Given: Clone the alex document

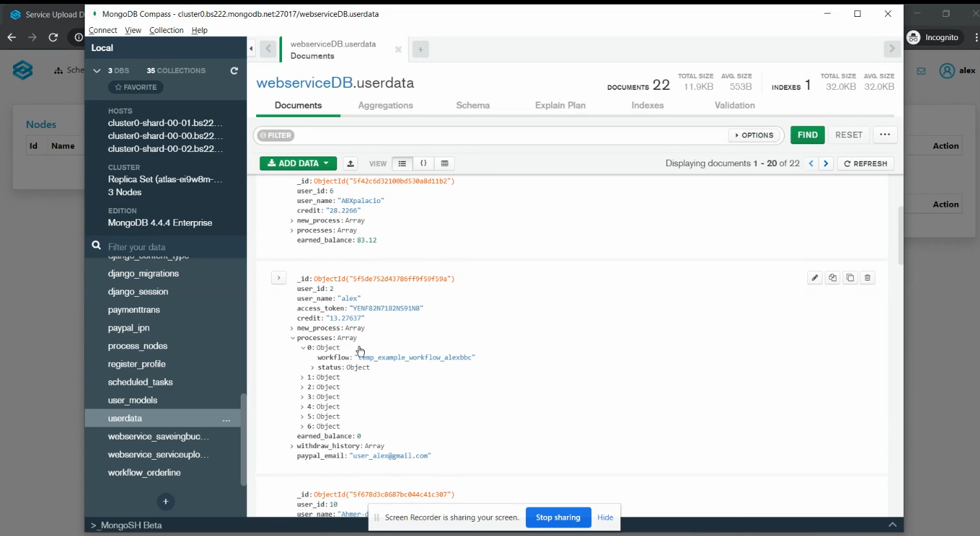Looking at the screenshot, I should pos(850,278).
